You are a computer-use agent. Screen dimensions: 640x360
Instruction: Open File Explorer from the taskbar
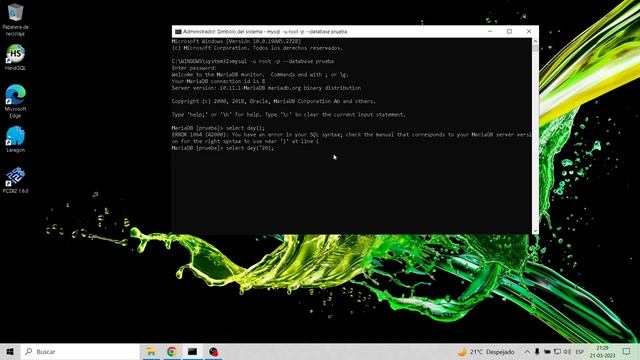[151, 351]
